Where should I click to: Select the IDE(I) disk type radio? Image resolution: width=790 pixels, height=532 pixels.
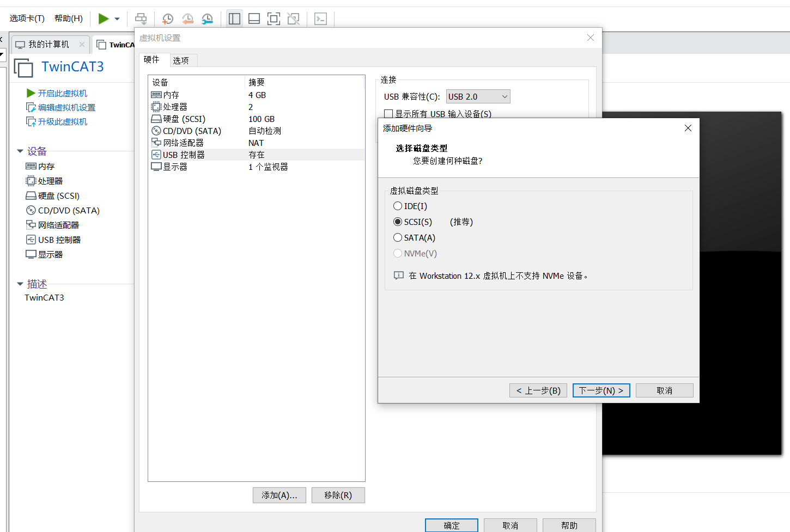(398, 206)
